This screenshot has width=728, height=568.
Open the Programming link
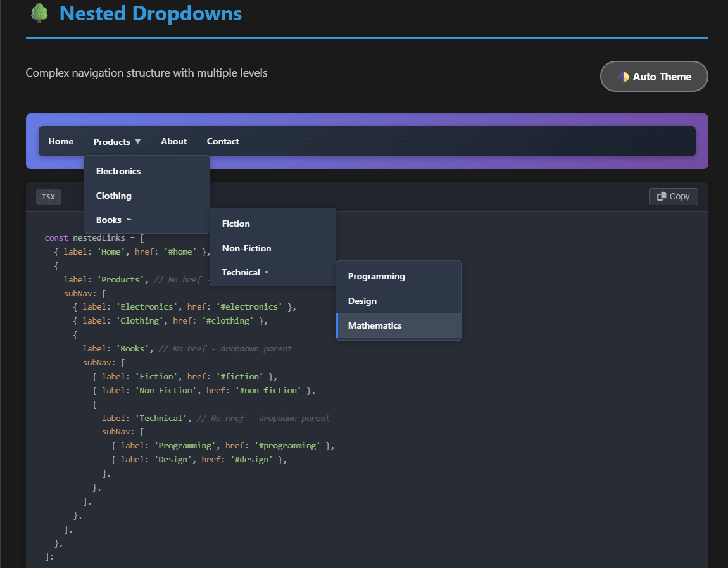tap(376, 276)
